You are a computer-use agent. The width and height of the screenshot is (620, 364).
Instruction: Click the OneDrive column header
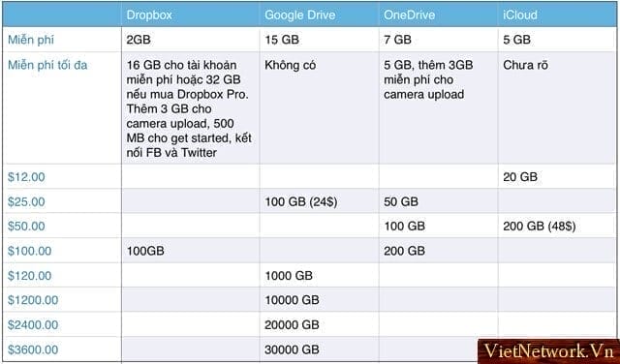pos(409,15)
